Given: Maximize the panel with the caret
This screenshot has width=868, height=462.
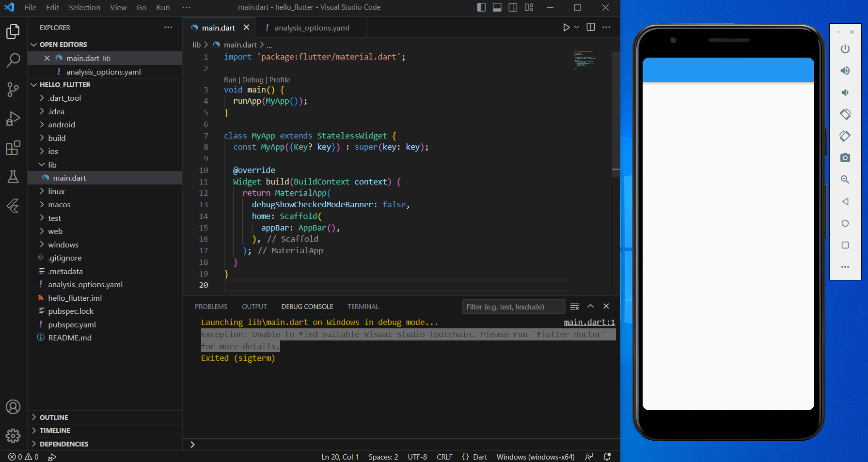Looking at the screenshot, I should coord(590,306).
